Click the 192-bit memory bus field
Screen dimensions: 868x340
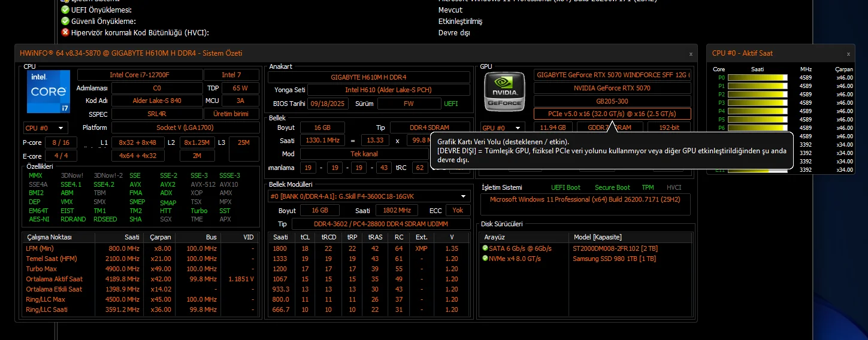tap(668, 127)
